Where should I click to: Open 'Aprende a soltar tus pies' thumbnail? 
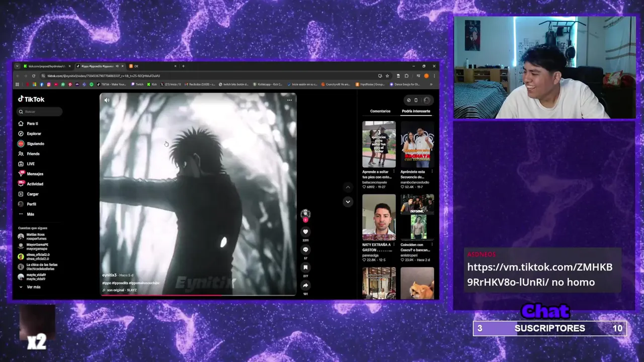click(379, 144)
